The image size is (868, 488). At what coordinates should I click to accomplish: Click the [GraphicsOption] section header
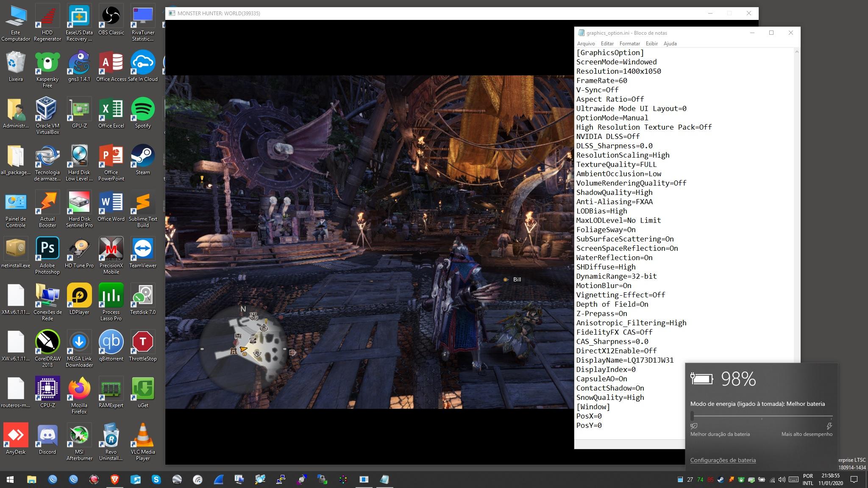pos(610,53)
